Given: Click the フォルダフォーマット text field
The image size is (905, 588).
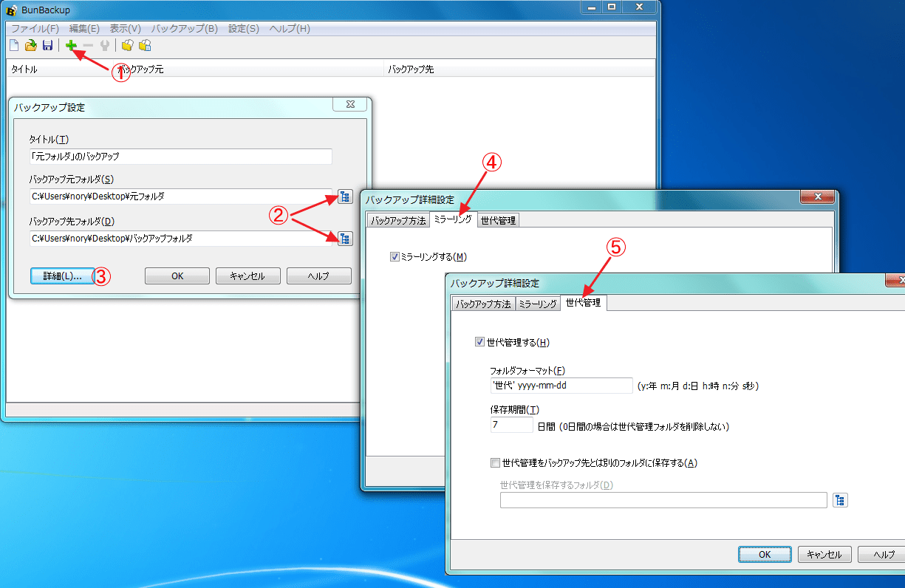Looking at the screenshot, I should pos(561,386).
